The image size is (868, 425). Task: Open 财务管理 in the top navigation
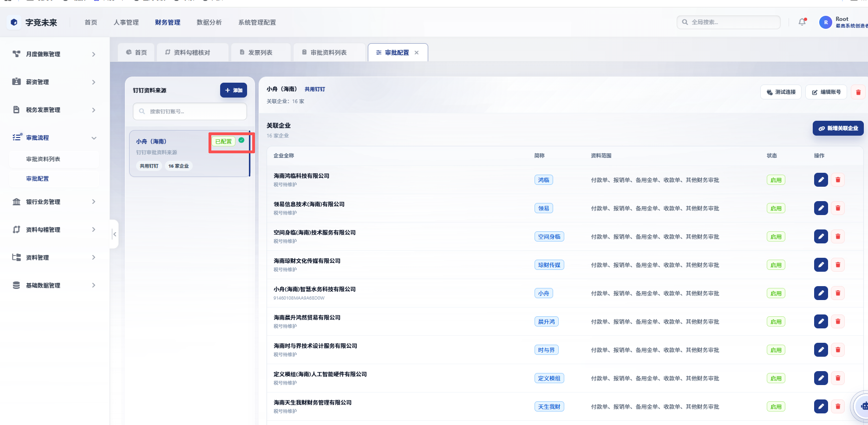168,22
